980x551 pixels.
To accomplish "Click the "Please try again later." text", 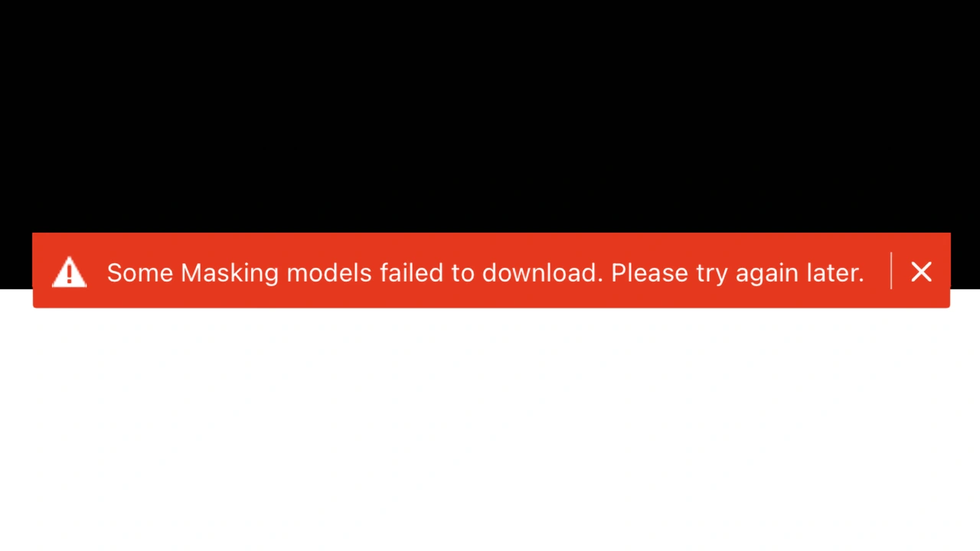I will 737,272.
